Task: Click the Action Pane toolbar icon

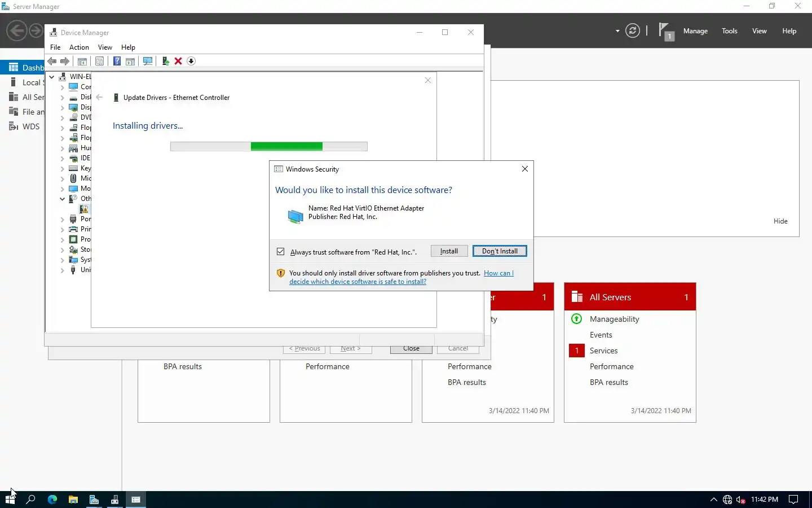Action: [130, 61]
